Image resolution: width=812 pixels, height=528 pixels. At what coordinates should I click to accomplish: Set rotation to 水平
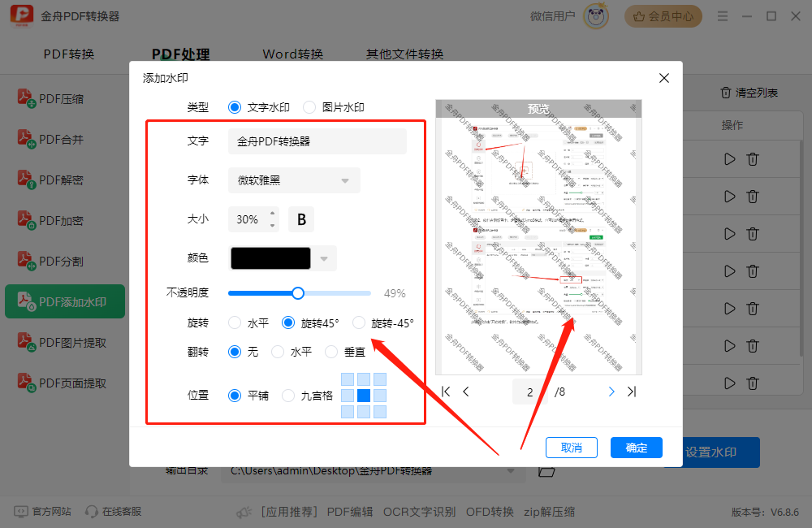tap(248, 323)
